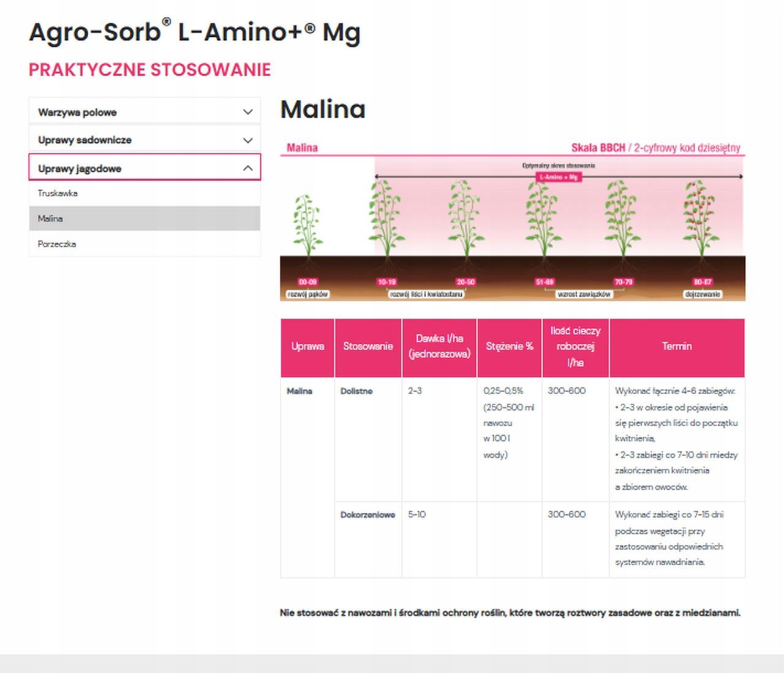Click the fruiting raspberry plant at stage 80-87

click(700, 218)
